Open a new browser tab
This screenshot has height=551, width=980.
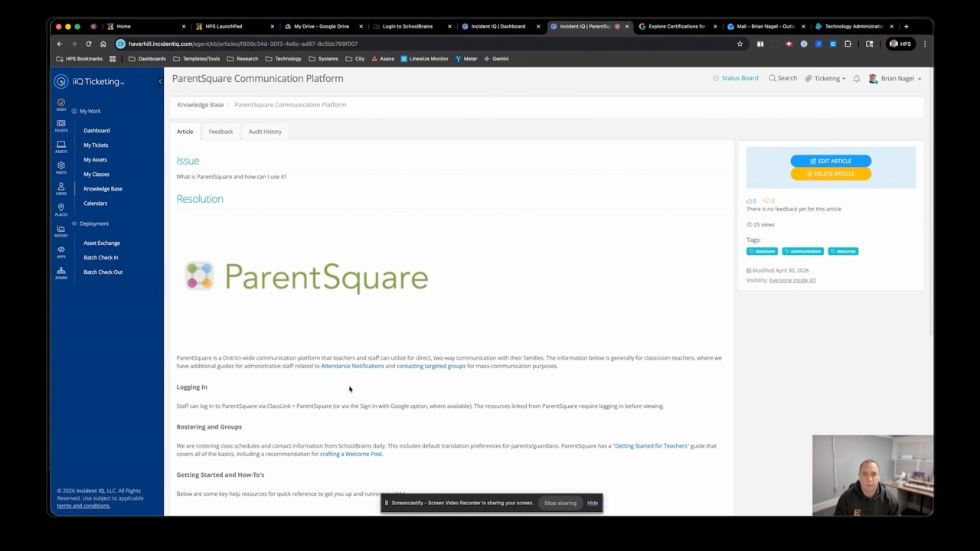(x=906, y=26)
